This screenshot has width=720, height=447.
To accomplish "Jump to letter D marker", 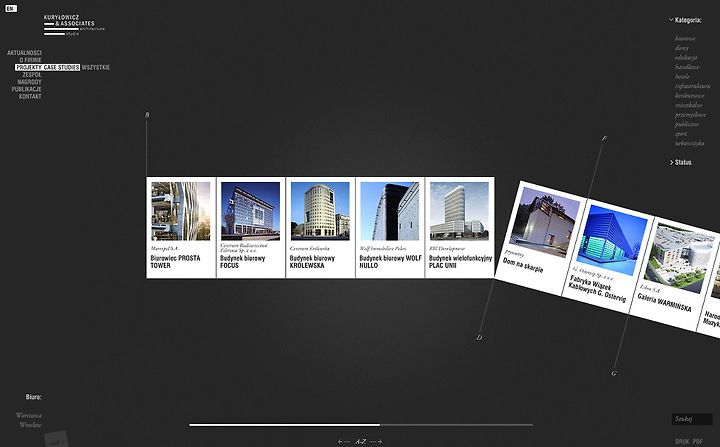I will click(479, 338).
